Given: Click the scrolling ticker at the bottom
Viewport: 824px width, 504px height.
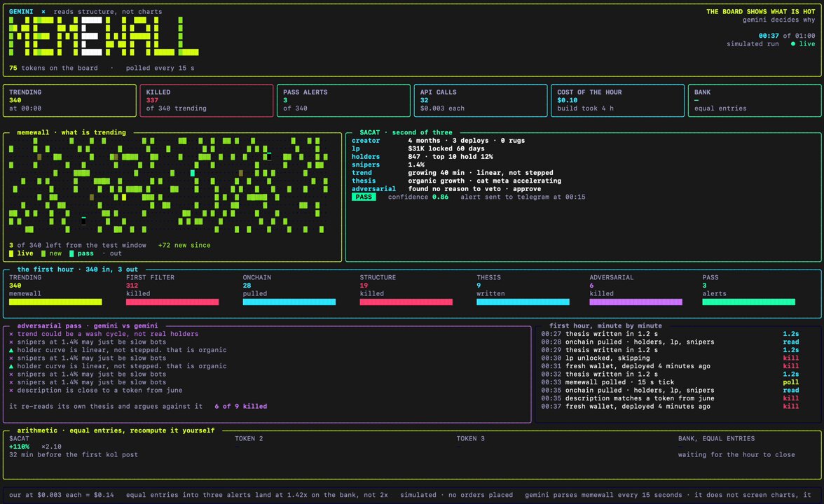Looking at the screenshot, I should coord(412,495).
